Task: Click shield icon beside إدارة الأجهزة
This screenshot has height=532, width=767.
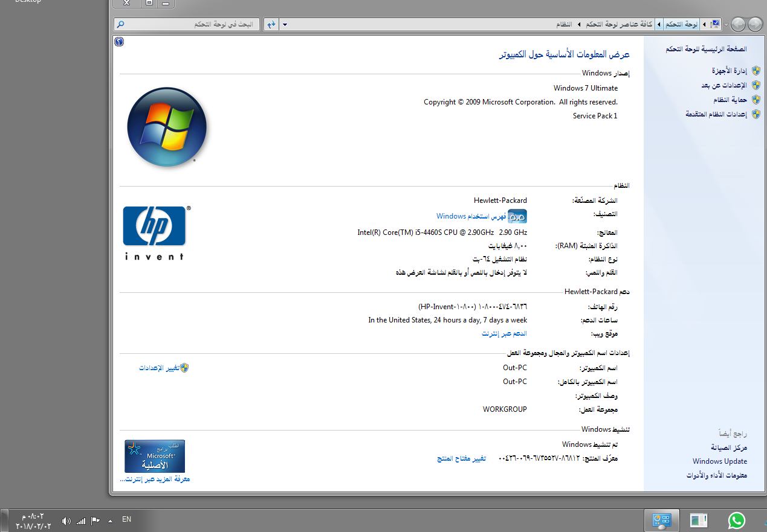Action: pos(756,71)
